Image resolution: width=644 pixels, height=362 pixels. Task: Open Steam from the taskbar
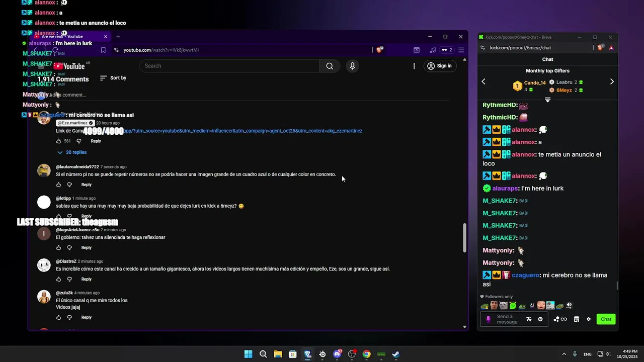(396, 354)
